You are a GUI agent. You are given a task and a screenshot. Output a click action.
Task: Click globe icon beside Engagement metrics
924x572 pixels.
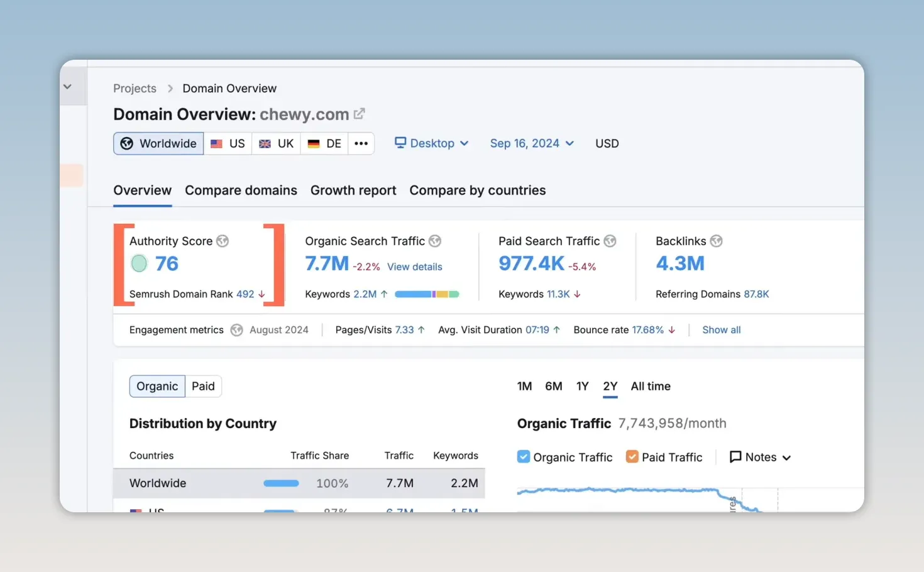point(236,330)
